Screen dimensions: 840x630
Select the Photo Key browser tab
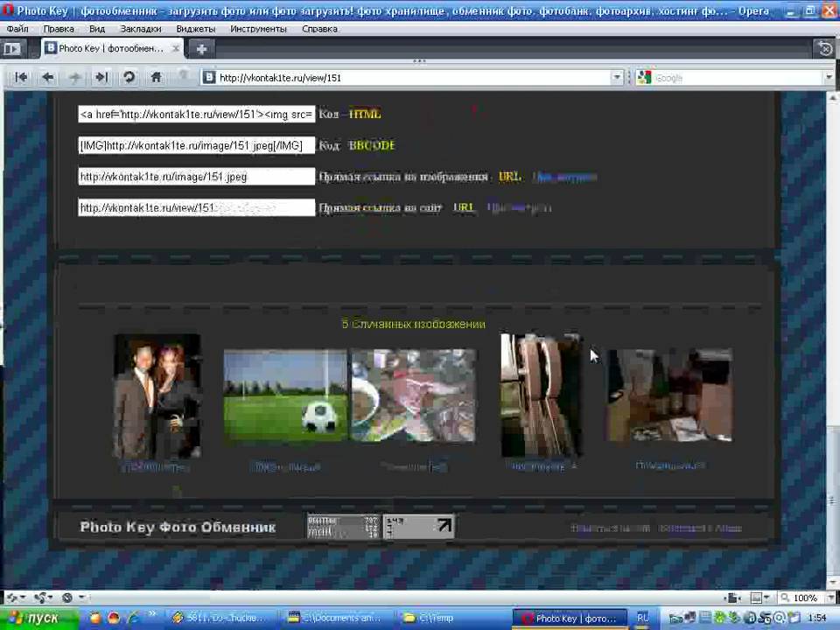coord(113,49)
